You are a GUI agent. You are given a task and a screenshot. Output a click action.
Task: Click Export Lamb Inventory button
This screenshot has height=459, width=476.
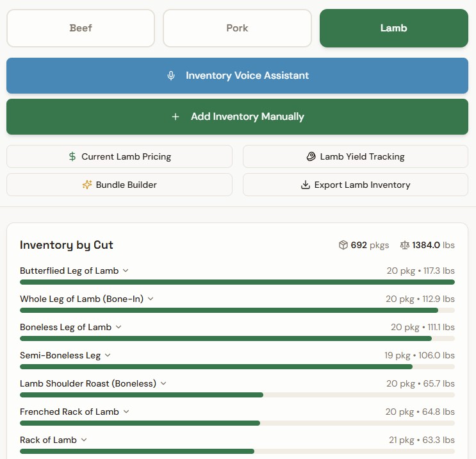pos(356,185)
